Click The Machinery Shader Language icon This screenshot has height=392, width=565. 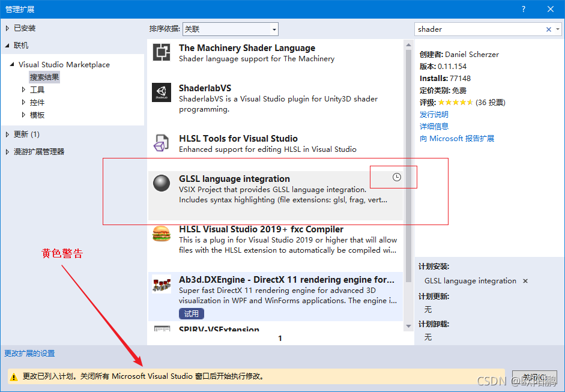[162, 52]
